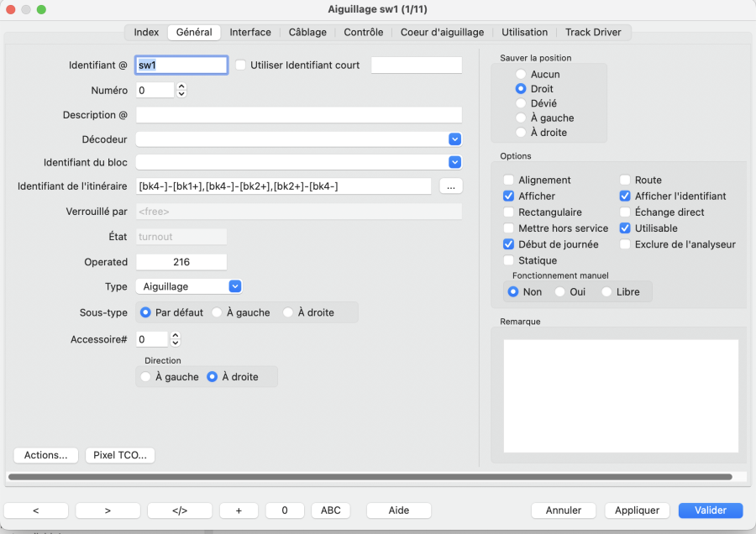Enable the Alignement checkbox
Image resolution: width=756 pixels, height=534 pixels.
[x=509, y=180]
